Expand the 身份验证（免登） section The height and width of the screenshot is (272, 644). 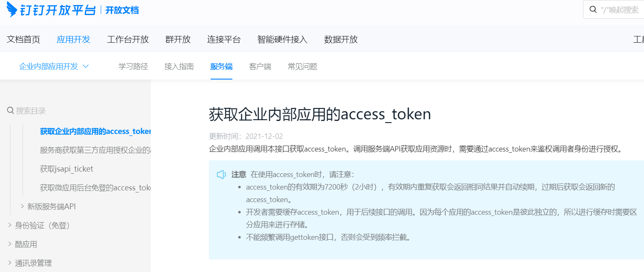[x=10, y=225]
